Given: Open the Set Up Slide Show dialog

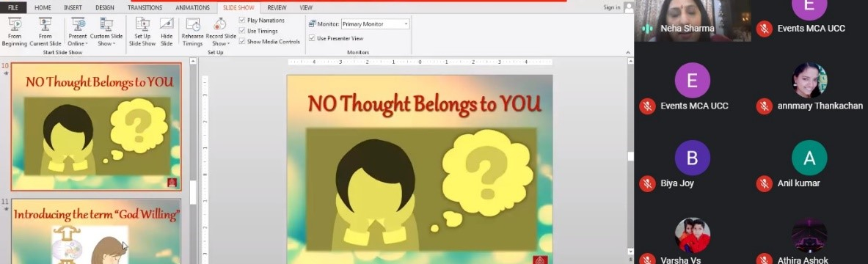Looking at the screenshot, I should [142, 32].
